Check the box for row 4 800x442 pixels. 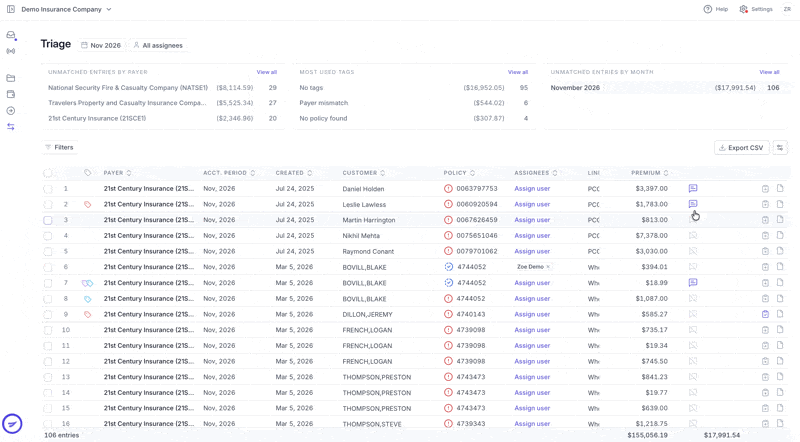pyautogui.click(x=48, y=236)
